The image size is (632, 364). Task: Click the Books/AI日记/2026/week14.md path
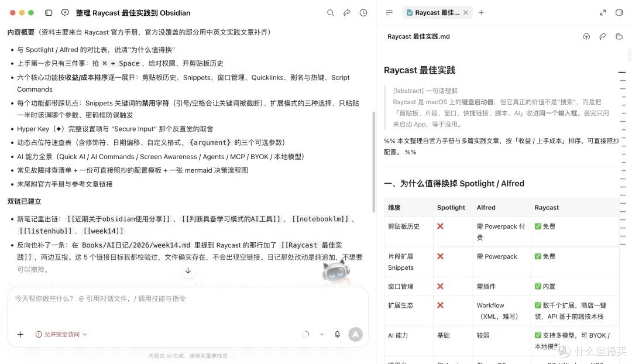[136, 245]
